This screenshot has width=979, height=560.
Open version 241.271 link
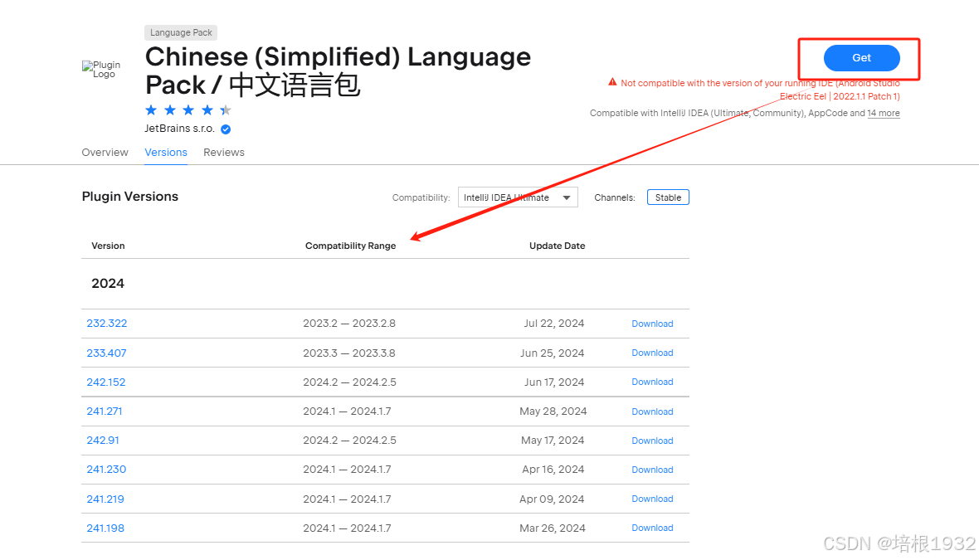click(x=105, y=411)
